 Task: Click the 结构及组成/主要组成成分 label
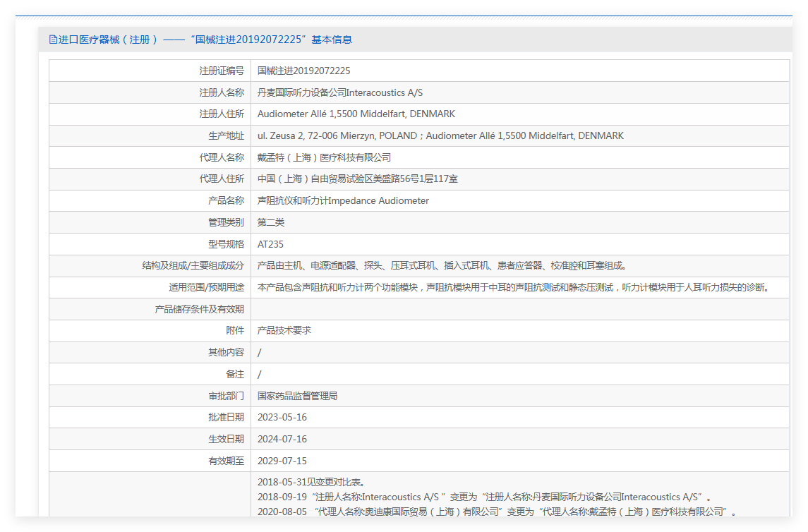[x=193, y=266]
